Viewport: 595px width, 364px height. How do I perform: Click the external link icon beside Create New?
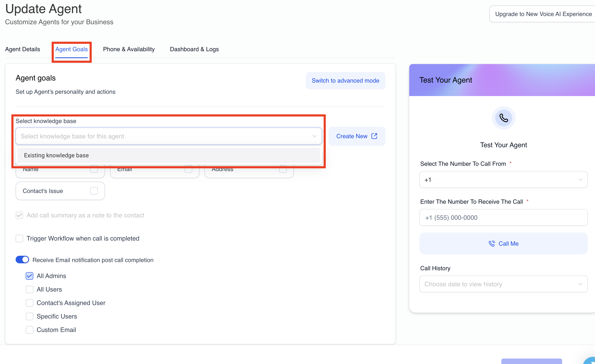pos(374,136)
